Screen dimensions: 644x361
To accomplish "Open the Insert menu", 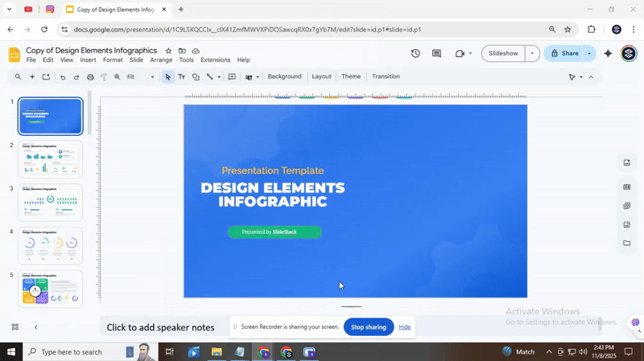I will (88, 60).
